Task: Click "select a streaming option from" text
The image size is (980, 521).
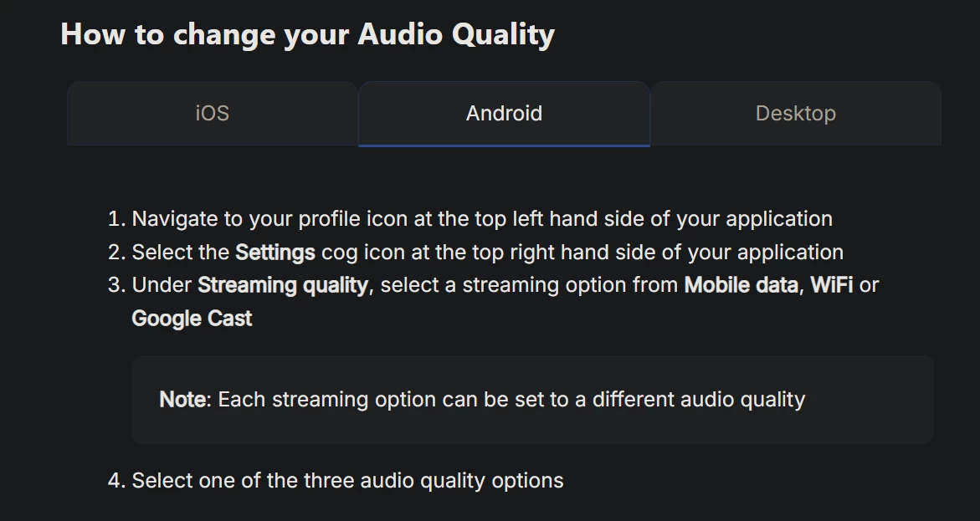Action: click(529, 285)
